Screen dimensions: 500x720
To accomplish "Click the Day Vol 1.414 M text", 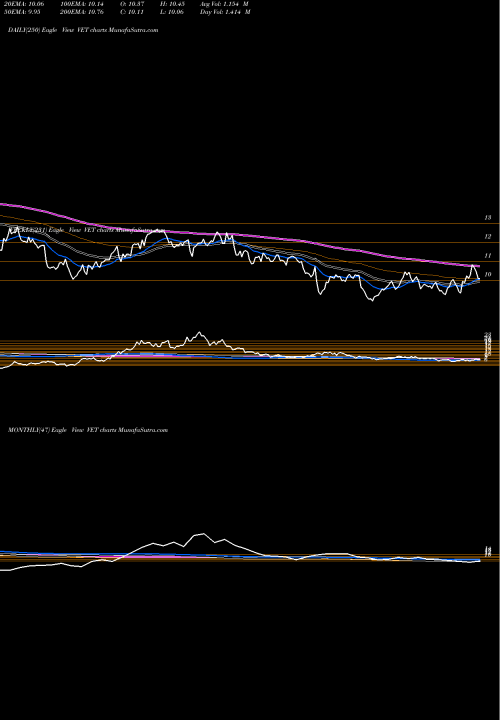I will tap(225, 12).
